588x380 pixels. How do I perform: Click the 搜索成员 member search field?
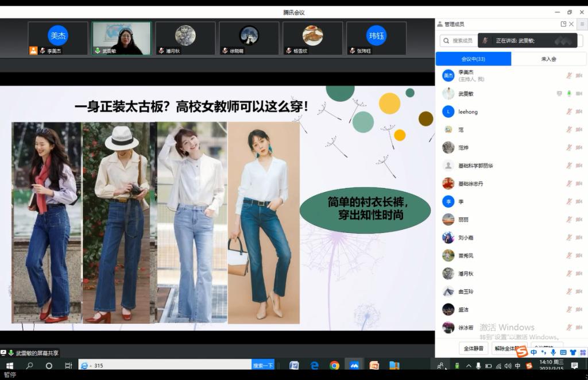pos(462,41)
